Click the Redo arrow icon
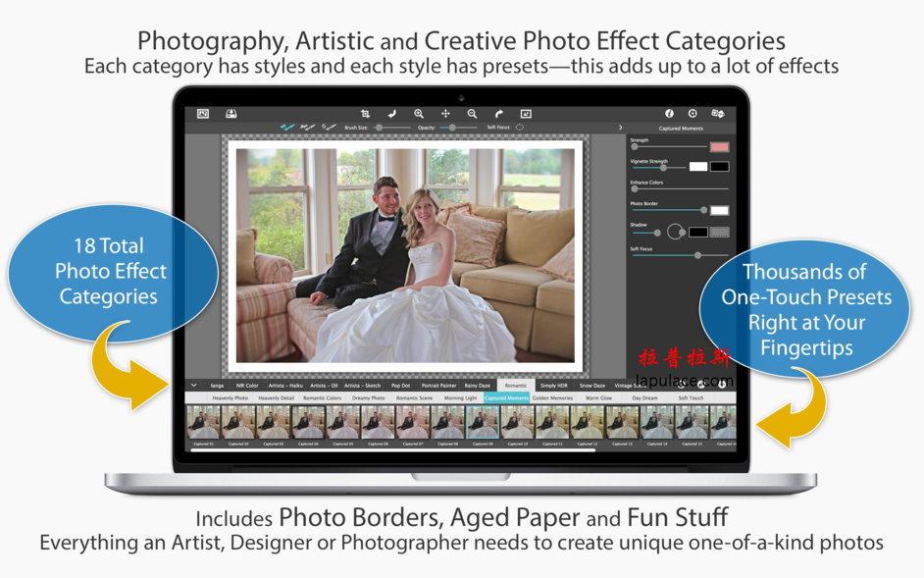This screenshot has height=578, width=924. point(497,114)
